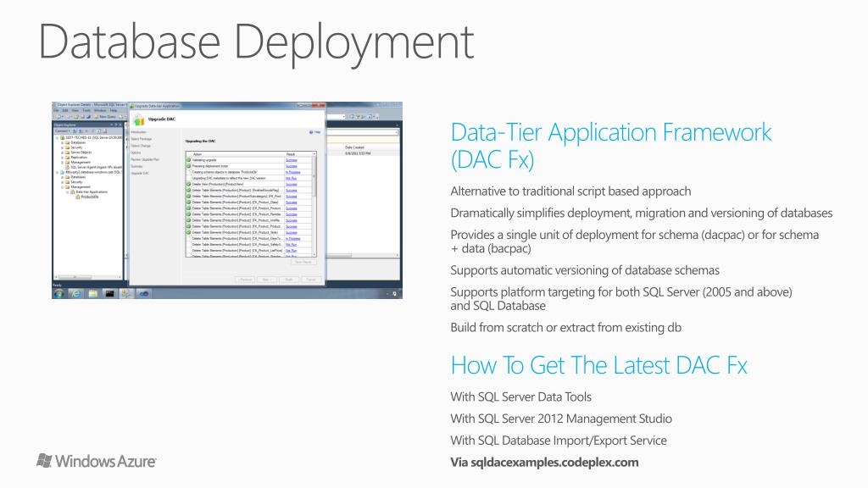
Task: Open Windows Explorer folder icon in taskbar
Action: point(92,293)
